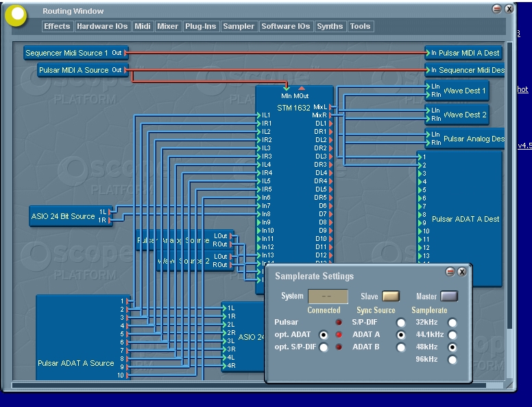
Task: Click the System samplerate display field
Action: 328,296
